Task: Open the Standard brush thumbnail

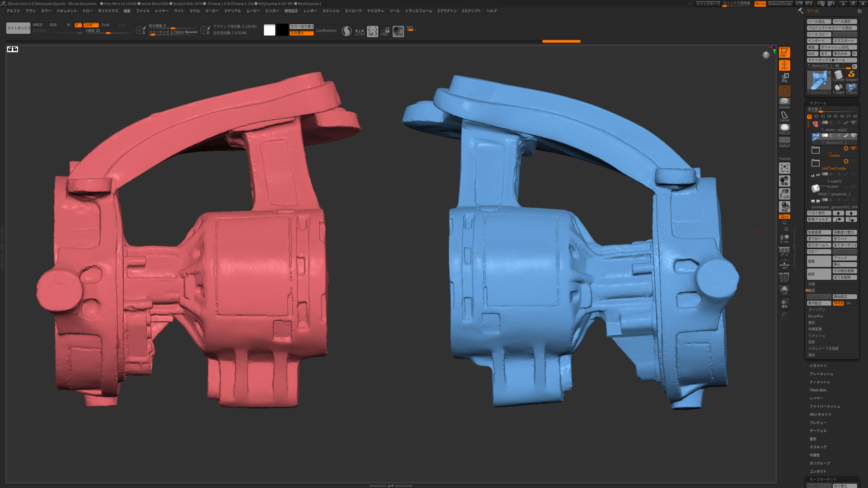Action: [x=784, y=103]
